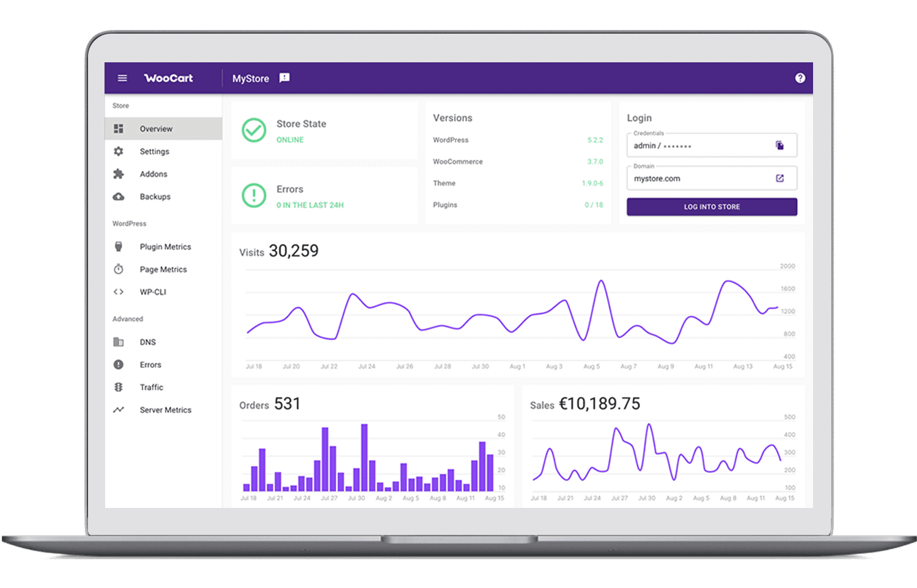Open the MyStore feedback chat icon
This screenshot has height=588, width=917.
coord(284,78)
